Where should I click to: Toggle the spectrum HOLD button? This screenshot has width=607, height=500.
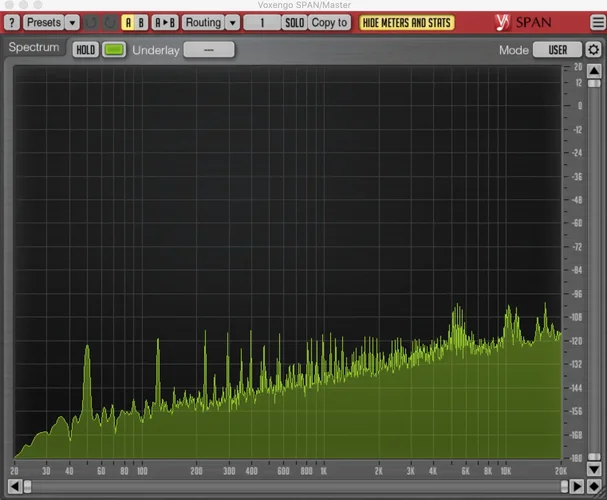[x=86, y=49]
